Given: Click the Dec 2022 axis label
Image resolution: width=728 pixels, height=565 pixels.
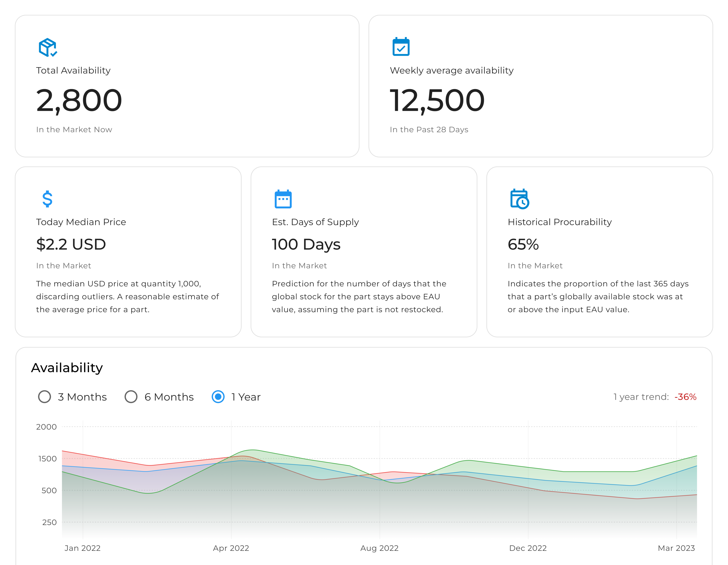Looking at the screenshot, I should tap(528, 548).
